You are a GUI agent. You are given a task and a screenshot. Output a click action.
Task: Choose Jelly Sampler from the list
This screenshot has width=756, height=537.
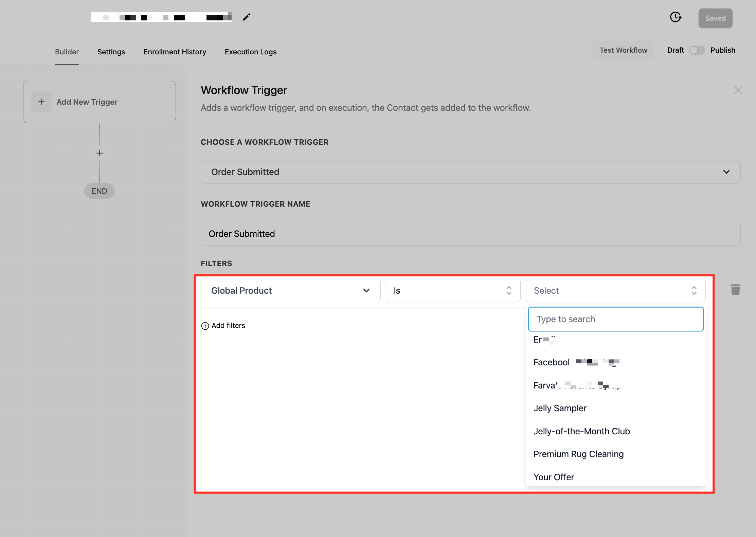click(560, 408)
